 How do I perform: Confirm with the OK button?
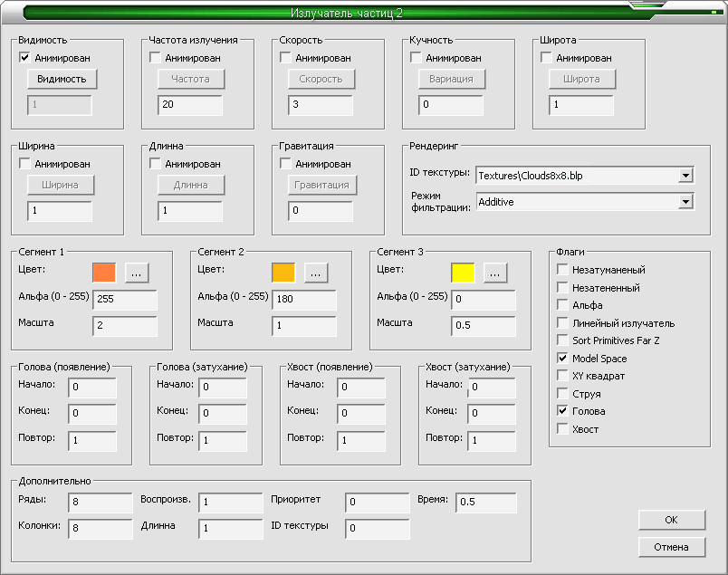(672, 520)
